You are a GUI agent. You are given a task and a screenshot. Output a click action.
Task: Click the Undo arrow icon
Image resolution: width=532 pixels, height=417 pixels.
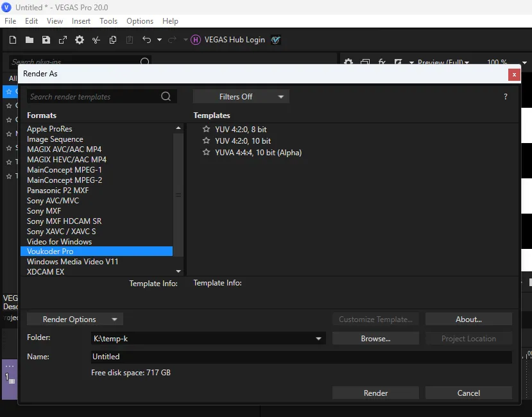tap(146, 40)
